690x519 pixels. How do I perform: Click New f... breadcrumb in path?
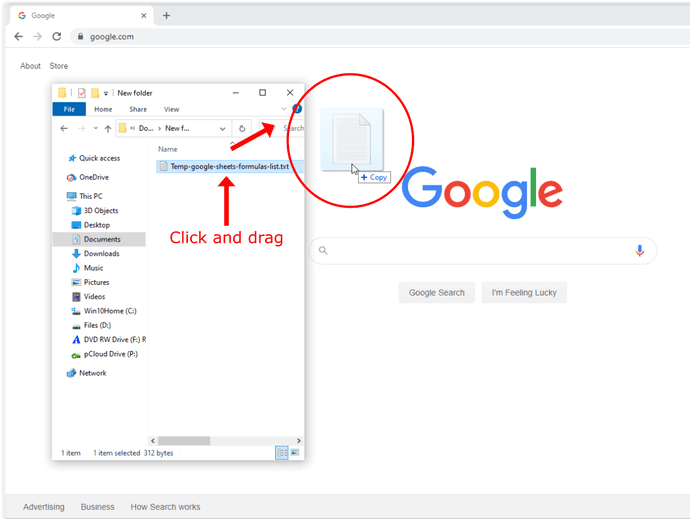177,129
